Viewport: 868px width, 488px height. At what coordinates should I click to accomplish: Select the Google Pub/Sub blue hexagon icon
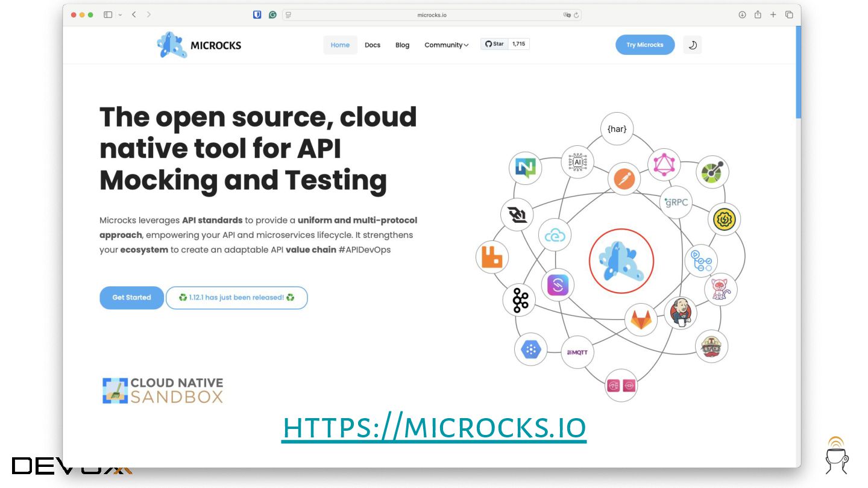(531, 349)
